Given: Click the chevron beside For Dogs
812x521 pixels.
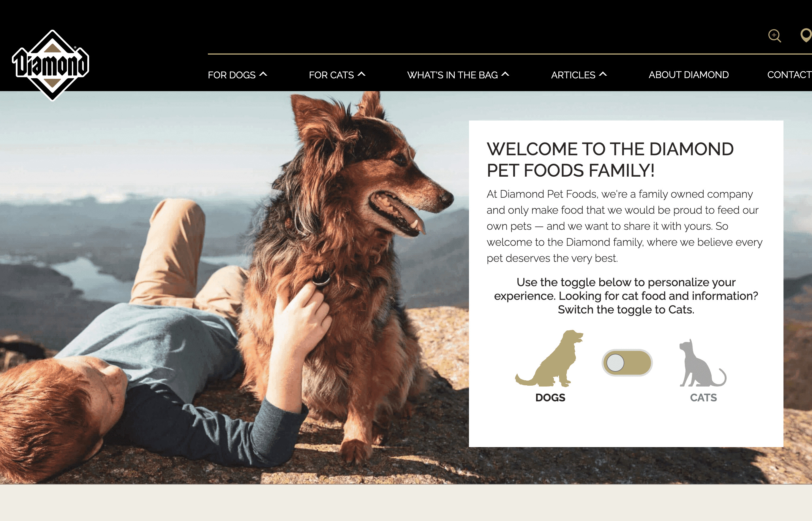Looking at the screenshot, I should [263, 74].
